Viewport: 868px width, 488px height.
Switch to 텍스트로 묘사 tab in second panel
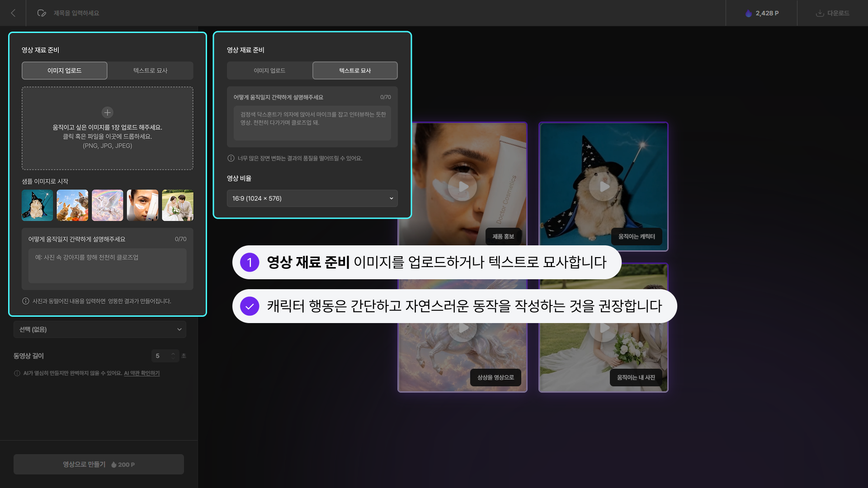[x=355, y=70]
